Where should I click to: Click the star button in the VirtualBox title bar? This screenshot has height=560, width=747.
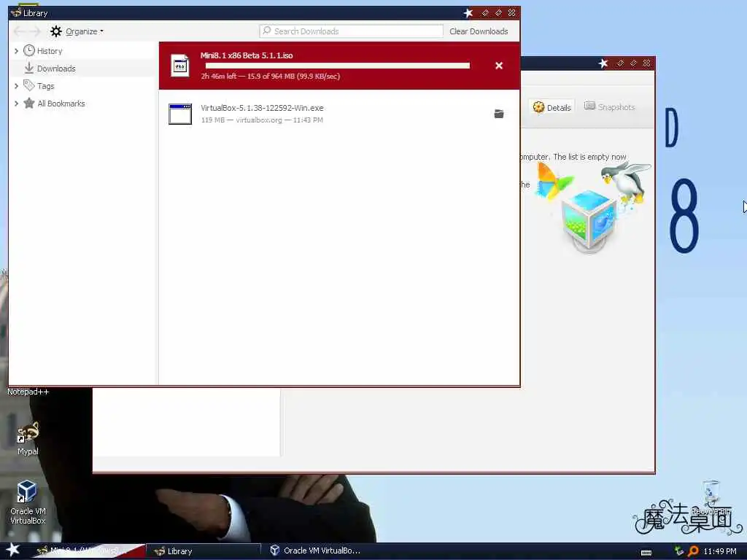(603, 63)
